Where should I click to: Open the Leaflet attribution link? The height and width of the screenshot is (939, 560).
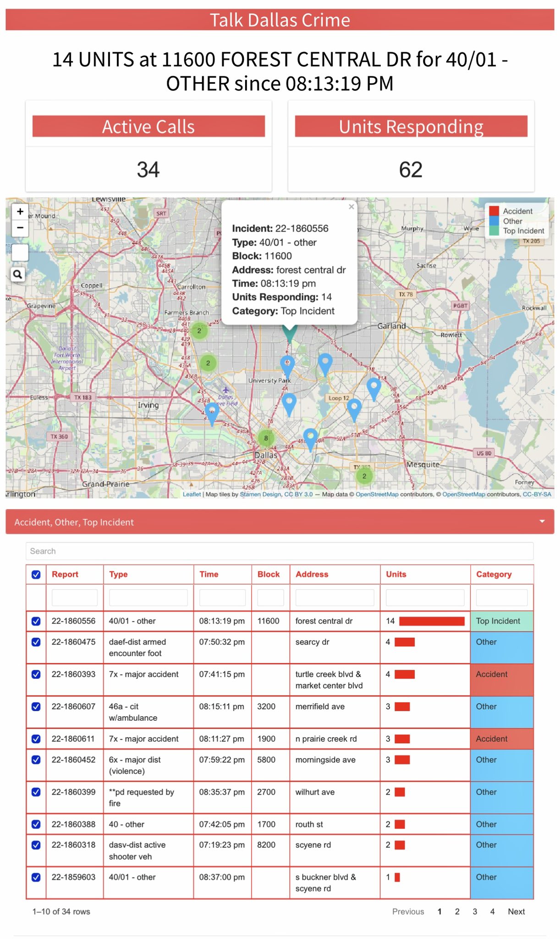point(192,494)
